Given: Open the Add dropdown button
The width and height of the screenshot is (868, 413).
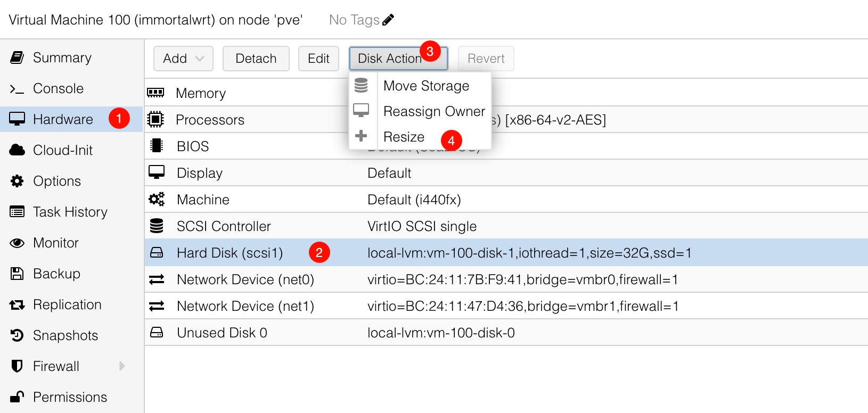Looking at the screenshot, I should tap(183, 59).
